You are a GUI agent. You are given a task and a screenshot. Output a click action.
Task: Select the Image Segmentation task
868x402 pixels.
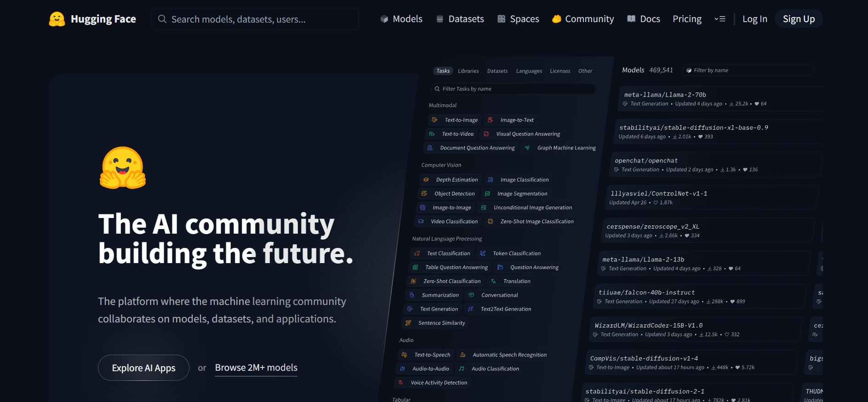click(x=516, y=194)
